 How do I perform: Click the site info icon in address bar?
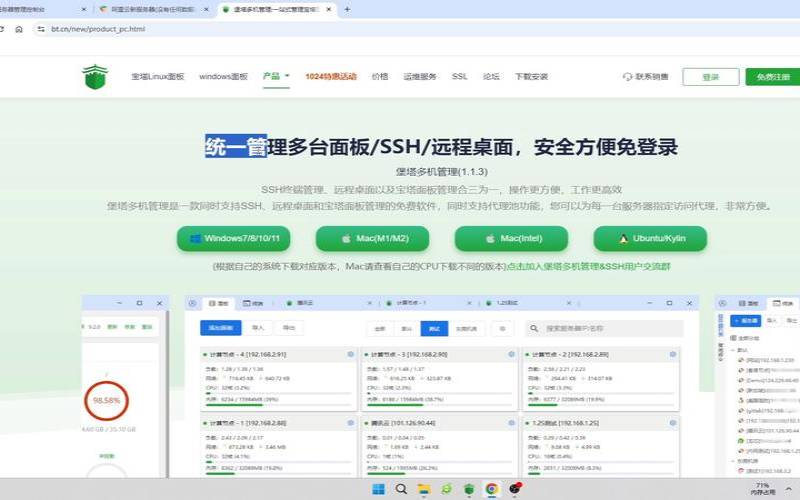tap(41, 29)
